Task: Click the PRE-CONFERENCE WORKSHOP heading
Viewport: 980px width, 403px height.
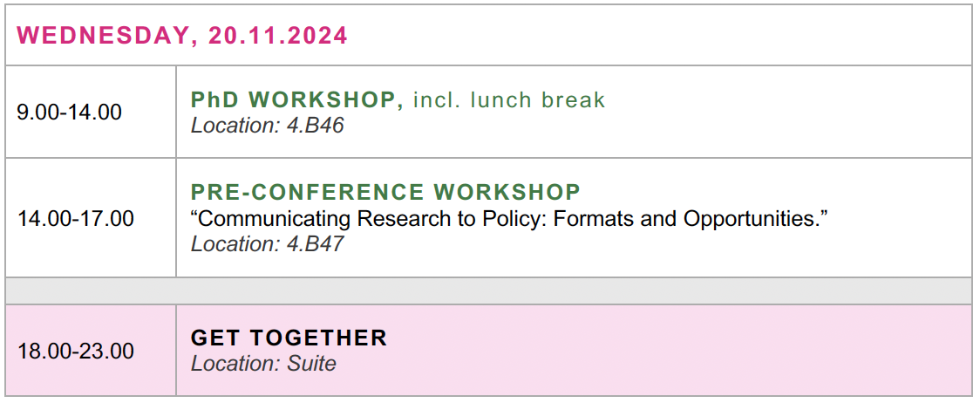Action: click(385, 192)
